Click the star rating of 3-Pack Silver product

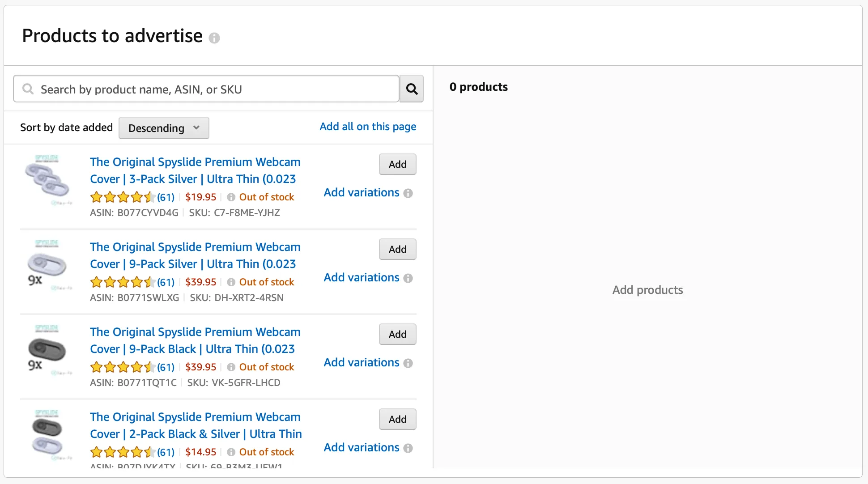click(123, 197)
